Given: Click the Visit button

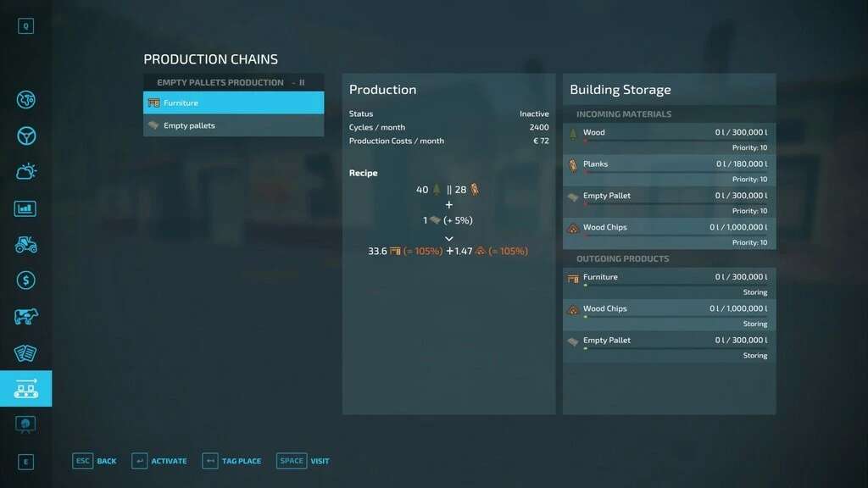Looking at the screenshot, I should click(x=303, y=461).
